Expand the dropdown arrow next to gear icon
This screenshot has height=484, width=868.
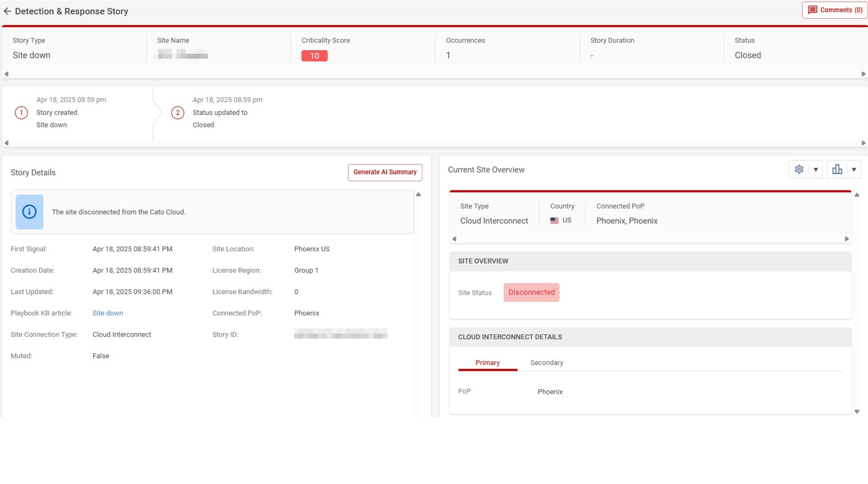(x=816, y=169)
